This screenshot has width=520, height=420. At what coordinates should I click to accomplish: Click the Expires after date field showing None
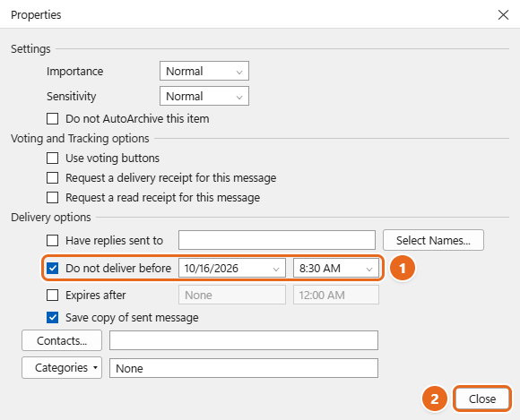[x=232, y=295]
